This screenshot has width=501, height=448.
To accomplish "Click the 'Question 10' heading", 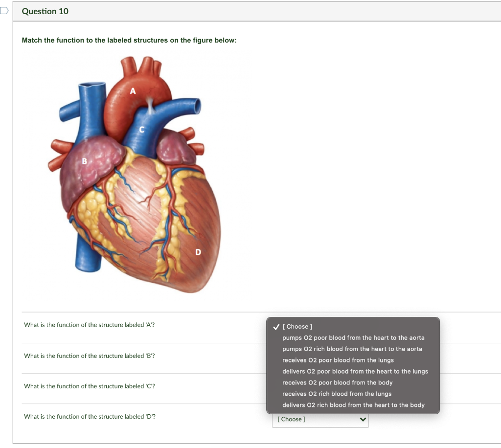I will [x=45, y=11].
